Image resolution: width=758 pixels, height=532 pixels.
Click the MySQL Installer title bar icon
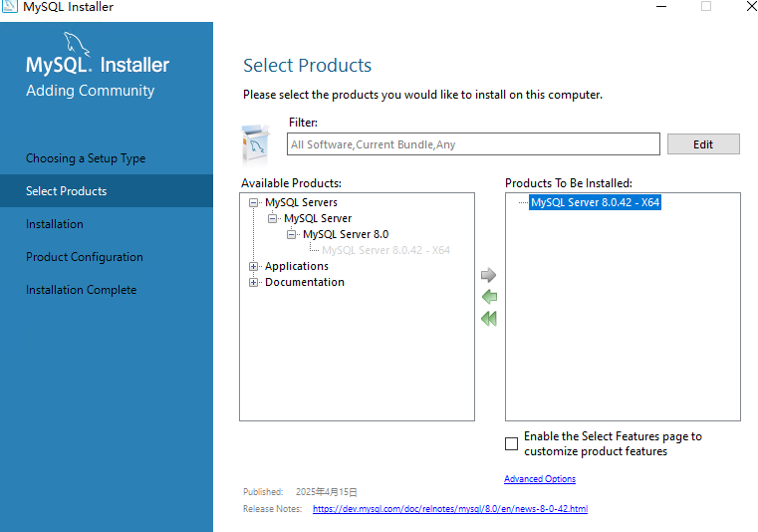click(10, 6)
